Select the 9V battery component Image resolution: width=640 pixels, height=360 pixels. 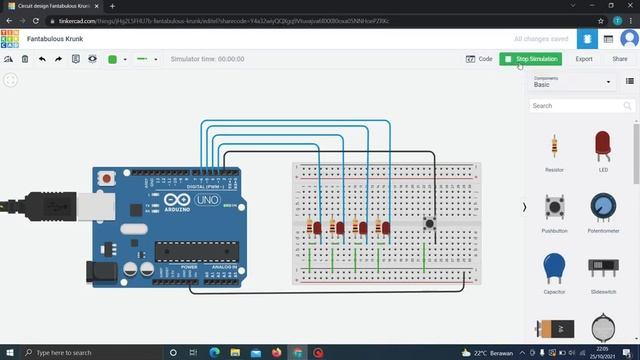coord(555,329)
